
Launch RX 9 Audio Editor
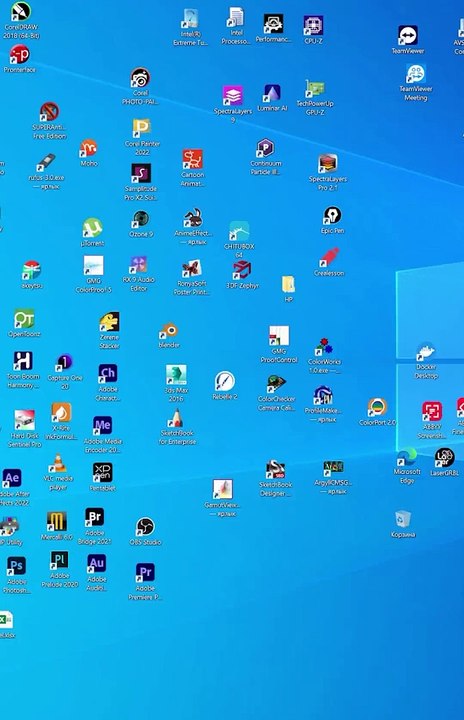click(x=138, y=265)
